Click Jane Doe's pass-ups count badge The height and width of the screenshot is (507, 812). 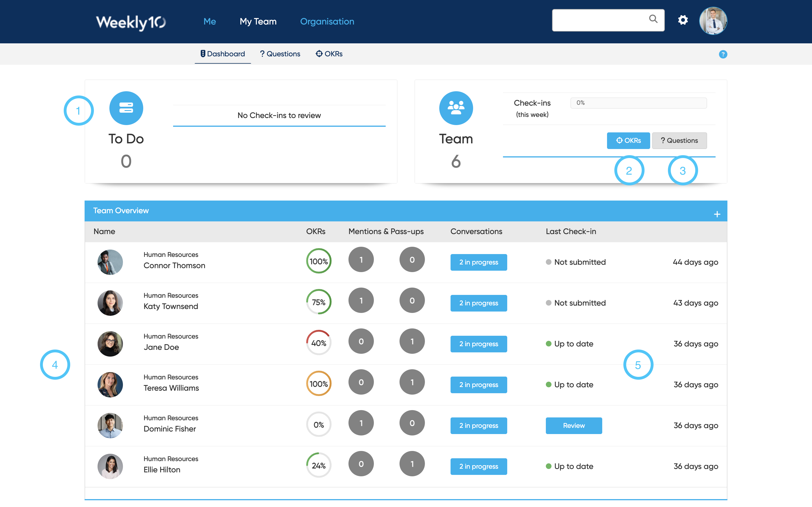click(412, 341)
